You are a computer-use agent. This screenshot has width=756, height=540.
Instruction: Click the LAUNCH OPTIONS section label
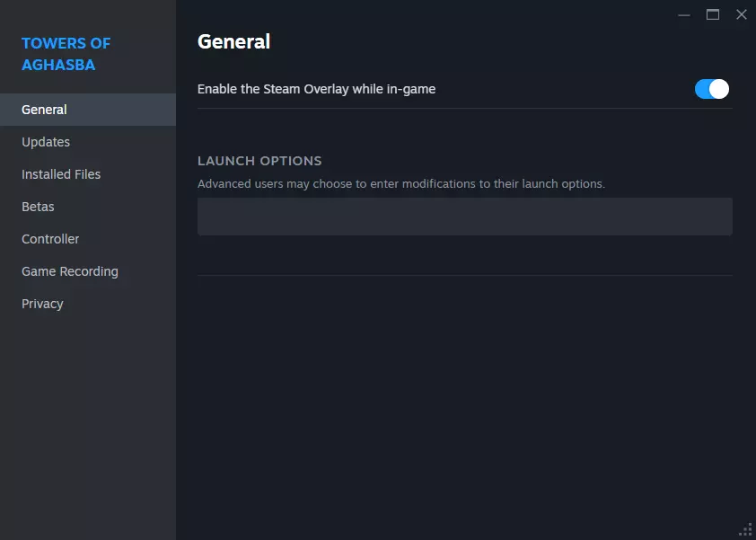coord(259,161)
